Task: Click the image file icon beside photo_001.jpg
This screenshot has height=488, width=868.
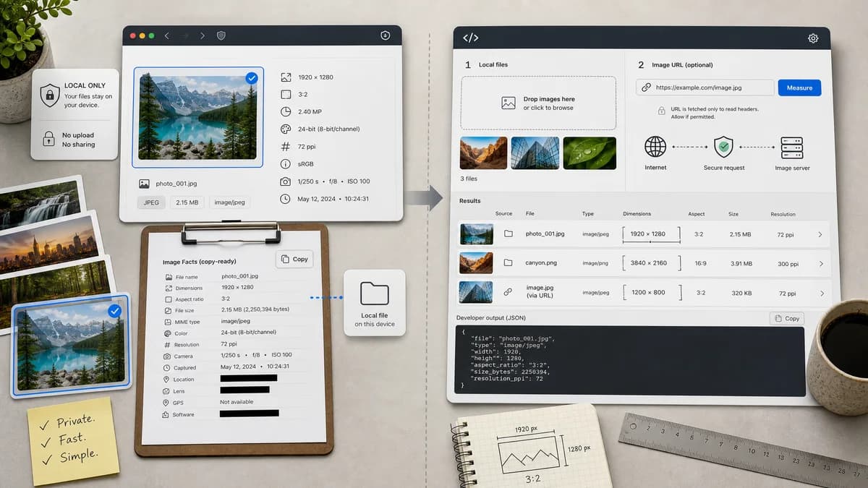Action: click(x=144, y=184)
